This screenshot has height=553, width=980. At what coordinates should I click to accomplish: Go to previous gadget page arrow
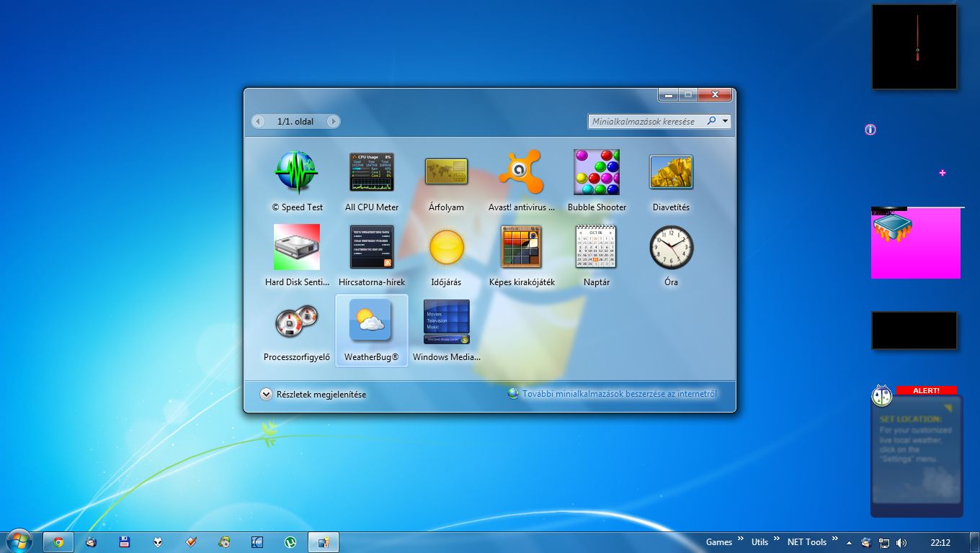[259, 122]
